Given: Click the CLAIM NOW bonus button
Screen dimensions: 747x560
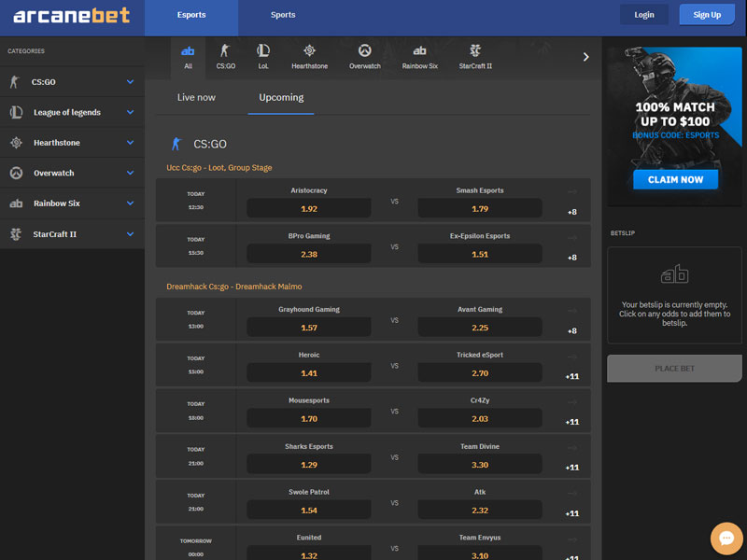Looking at the screenshot, I should pos(675,179).
